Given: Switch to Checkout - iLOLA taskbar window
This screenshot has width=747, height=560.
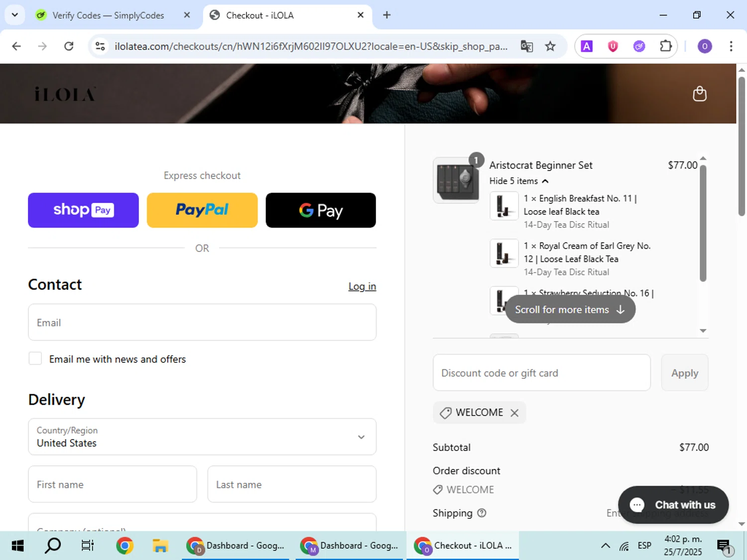Looking at the screenshot, I should pyautogui.click(x=463, y=546).
